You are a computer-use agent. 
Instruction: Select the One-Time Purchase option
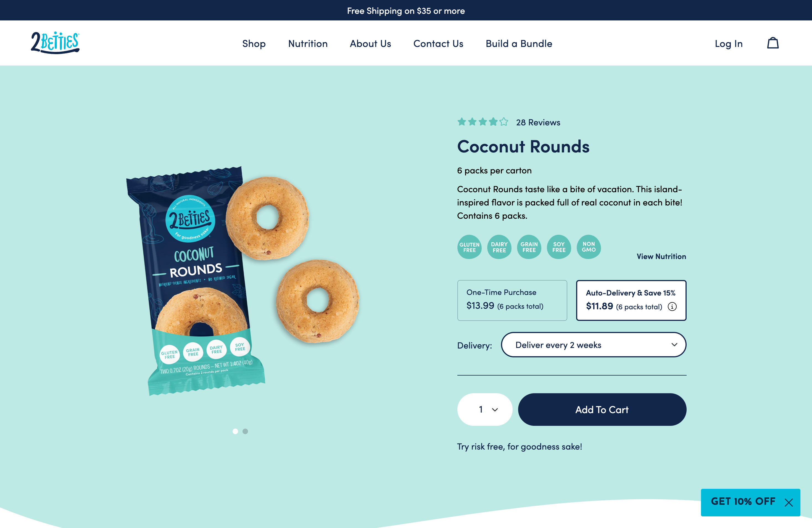click(x=512, y=300)
